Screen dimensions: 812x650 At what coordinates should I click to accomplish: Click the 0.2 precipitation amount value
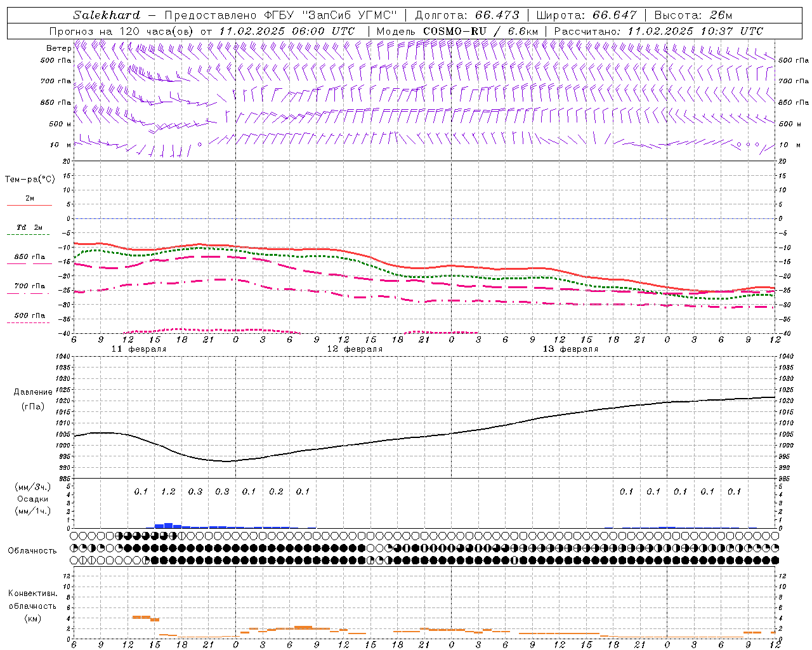coord(276,491)
